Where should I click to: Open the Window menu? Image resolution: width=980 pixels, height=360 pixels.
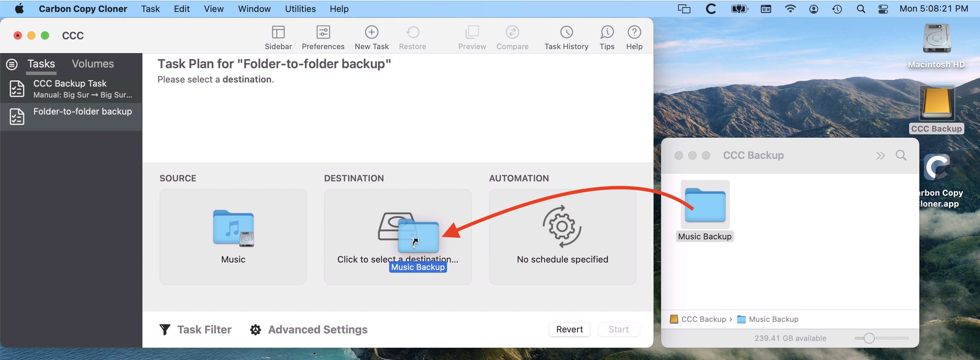(x=254, y=9)
